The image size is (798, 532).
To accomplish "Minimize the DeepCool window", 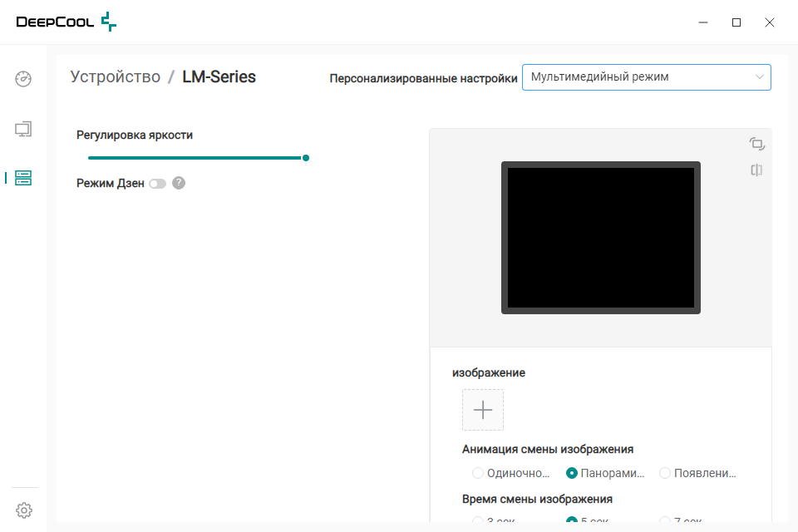I will [703, 22].
